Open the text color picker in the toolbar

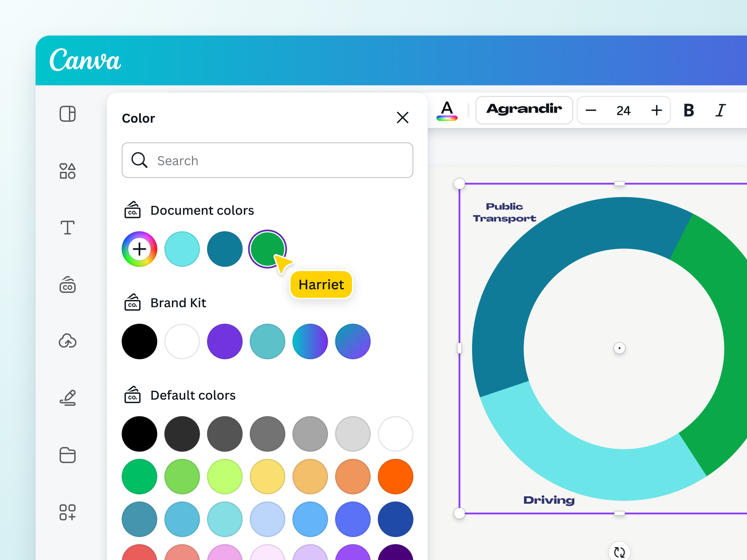pyautogui.click(x=447, y=110)
